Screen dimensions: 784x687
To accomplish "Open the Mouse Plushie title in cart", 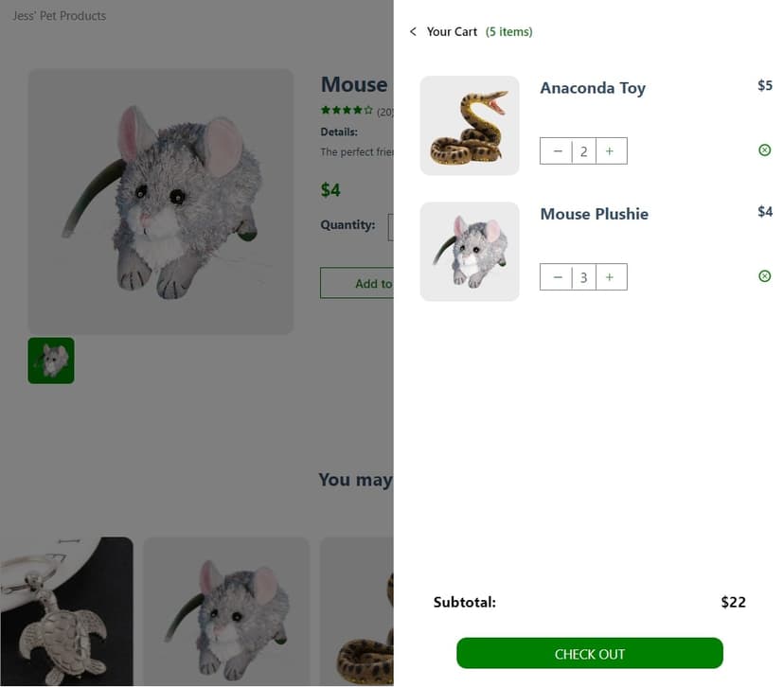I will pos(594,214).
